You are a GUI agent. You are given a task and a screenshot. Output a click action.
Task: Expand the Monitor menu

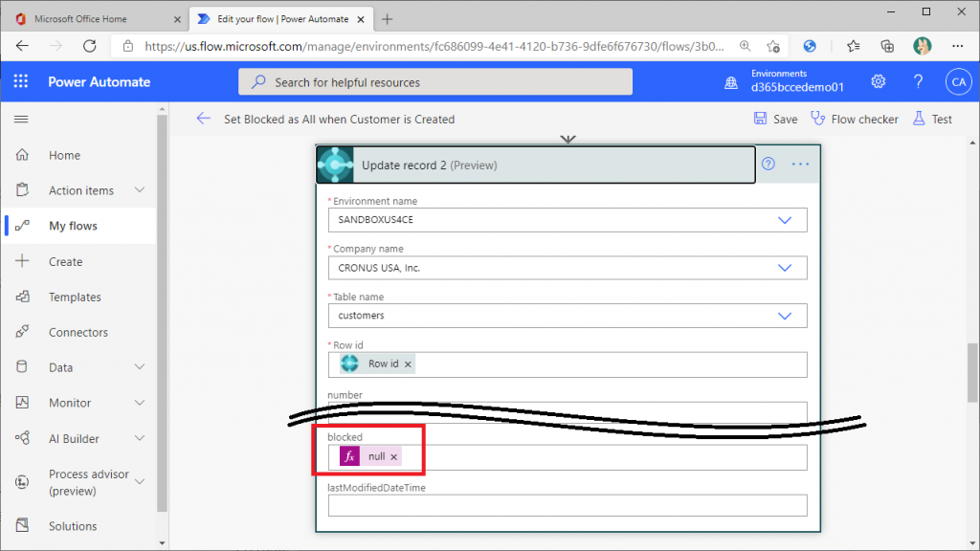[x=140, y=403]
